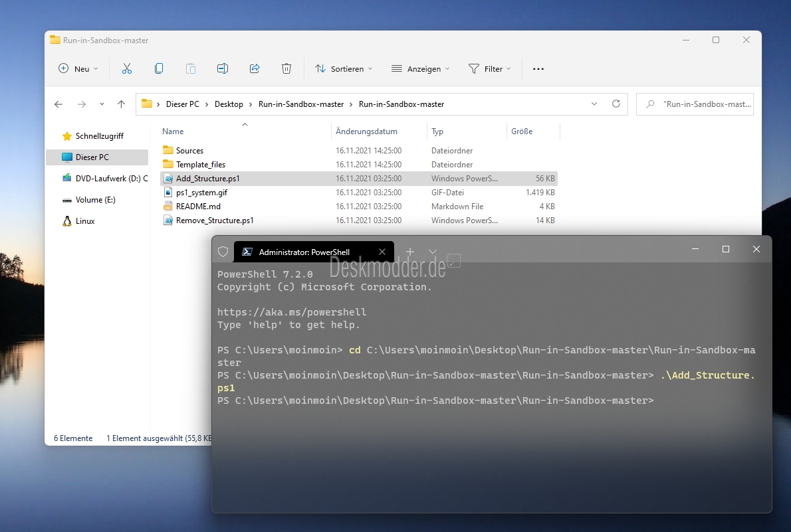This screenshot has width=791, height=532.
Task: Maximize the PowerShell terminal window
Action: pos(725,249)
